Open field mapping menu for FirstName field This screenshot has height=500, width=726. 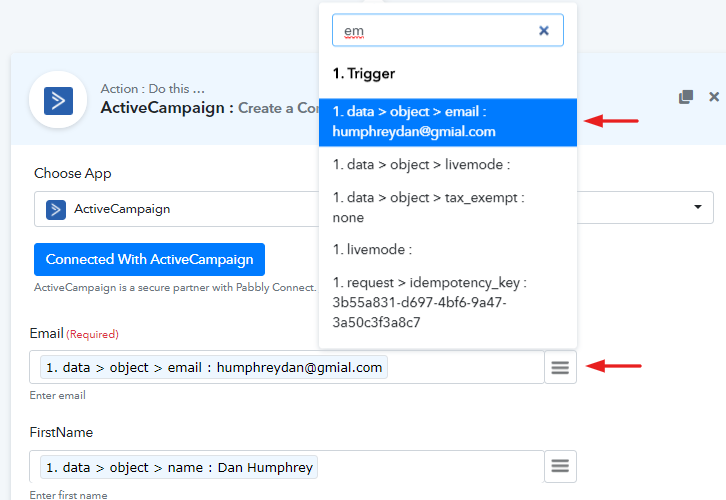click(560, 466)
